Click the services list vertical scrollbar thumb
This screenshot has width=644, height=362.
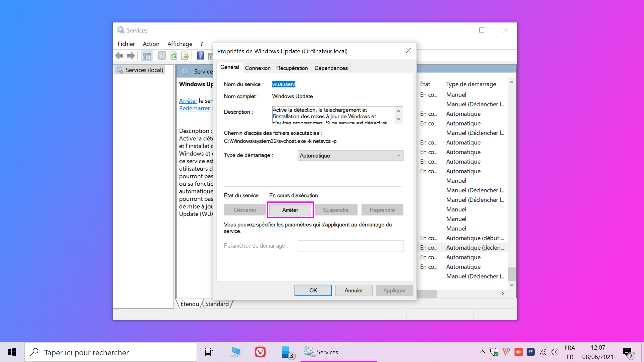coord(512,274)
